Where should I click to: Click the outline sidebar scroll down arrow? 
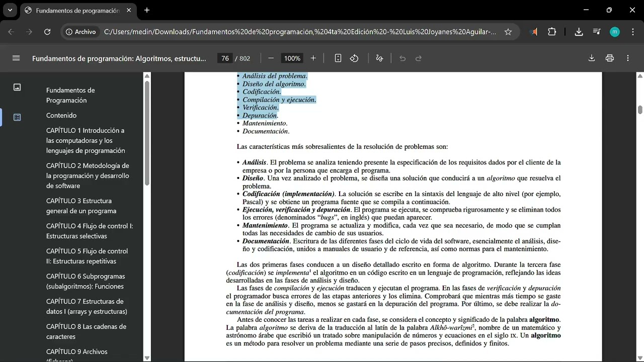[x=147, y=358]
